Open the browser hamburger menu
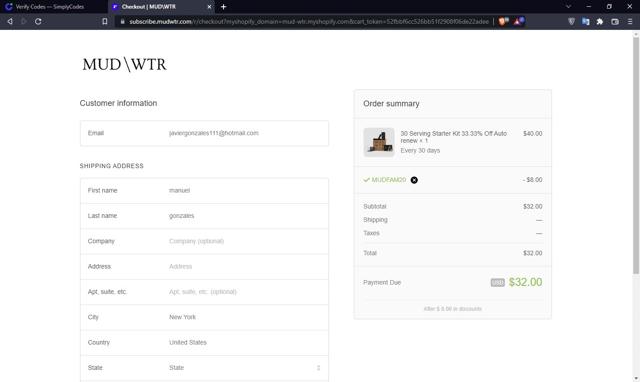Screen dimensions: 640x382 coord(630,21)
